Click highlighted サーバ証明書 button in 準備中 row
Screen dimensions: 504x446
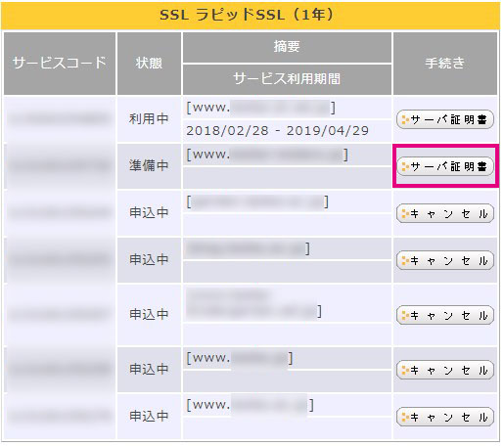[x=445, y=166]
